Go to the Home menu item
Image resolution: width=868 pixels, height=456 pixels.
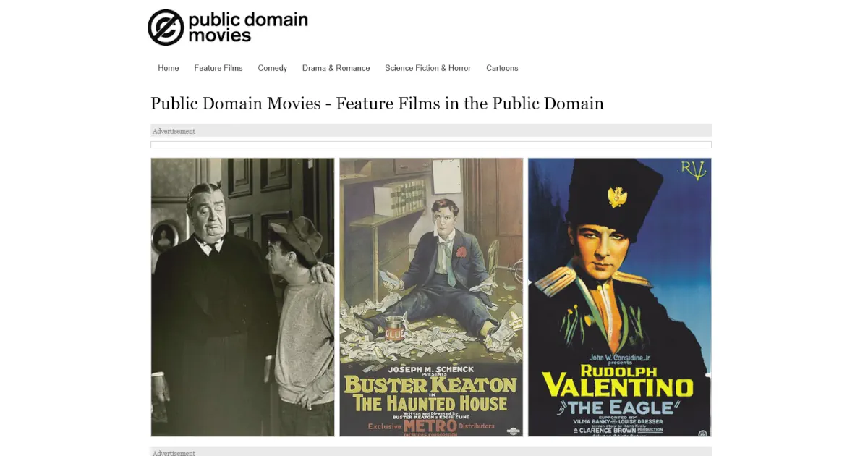pos(169,68)
